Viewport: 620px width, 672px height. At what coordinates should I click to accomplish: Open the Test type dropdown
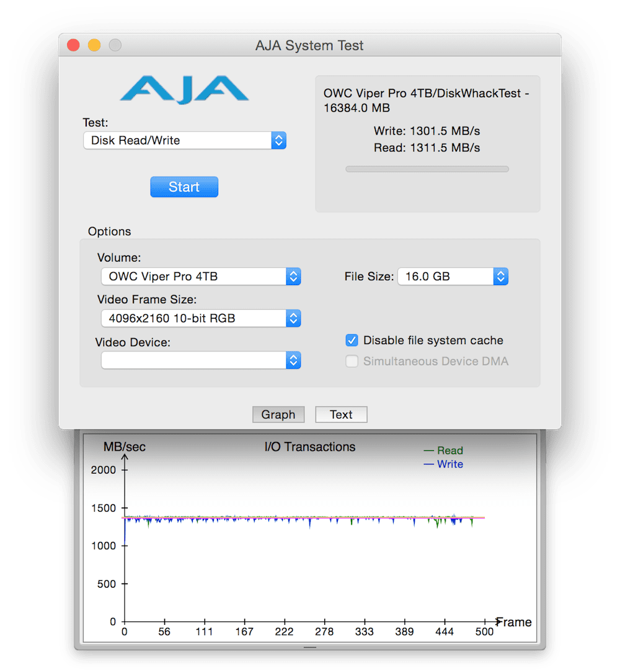tap(185, 141)
